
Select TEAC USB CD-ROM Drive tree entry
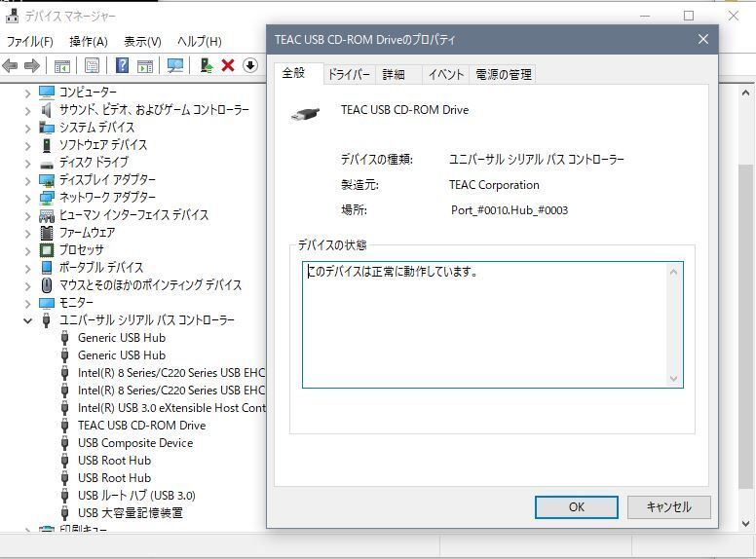[142, 426]
